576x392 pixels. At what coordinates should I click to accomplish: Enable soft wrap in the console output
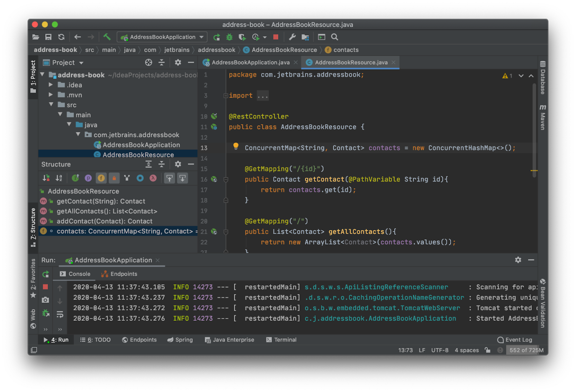coord(60,314)
